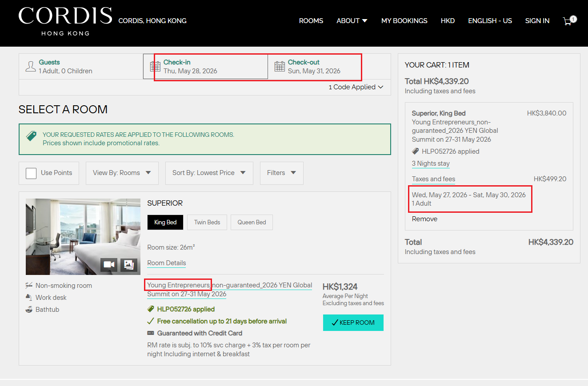Select the Twin Beds option

click(x=207, y=222)
